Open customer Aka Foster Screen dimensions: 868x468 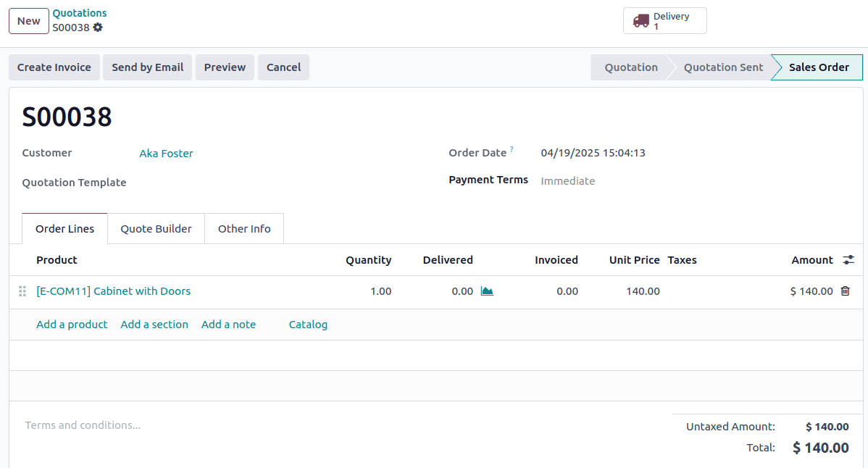166,154
